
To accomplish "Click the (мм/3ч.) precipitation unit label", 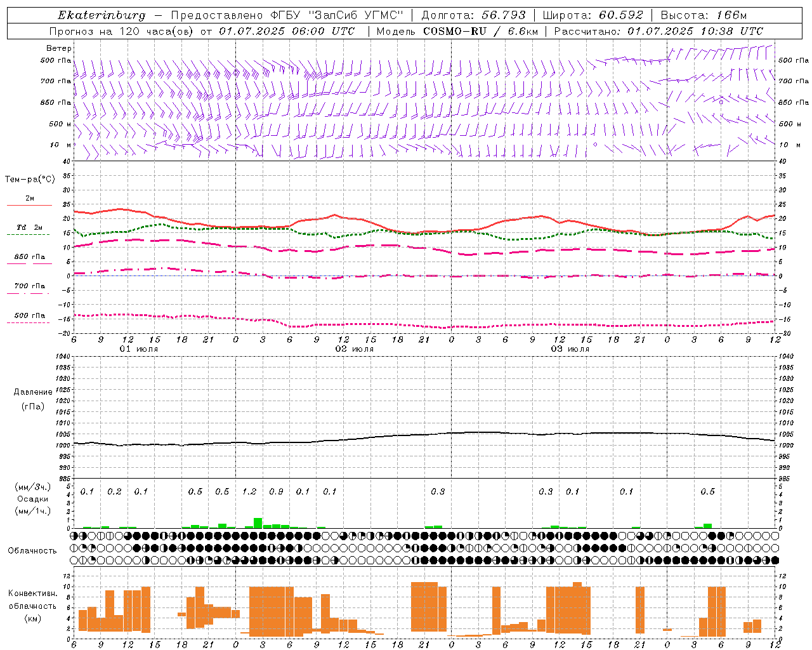I will pos(33,487).
